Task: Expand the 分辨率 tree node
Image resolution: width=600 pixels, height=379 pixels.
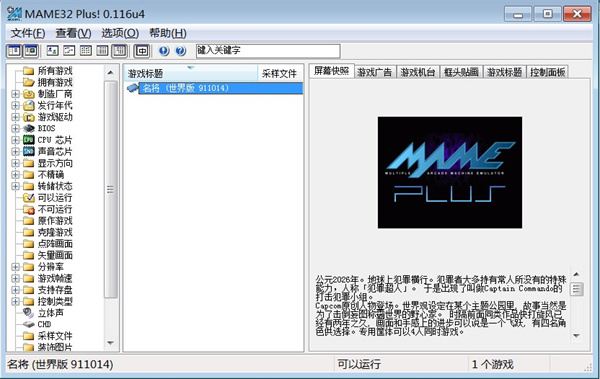Action: 15,267
